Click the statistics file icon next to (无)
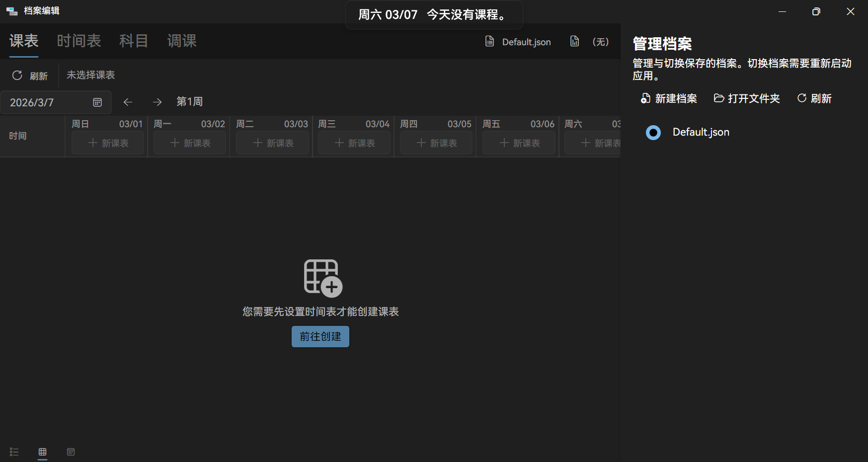 (574, 42)
